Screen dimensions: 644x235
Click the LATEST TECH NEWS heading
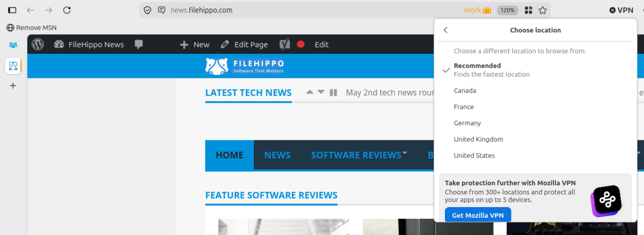[x=248, y=92]
